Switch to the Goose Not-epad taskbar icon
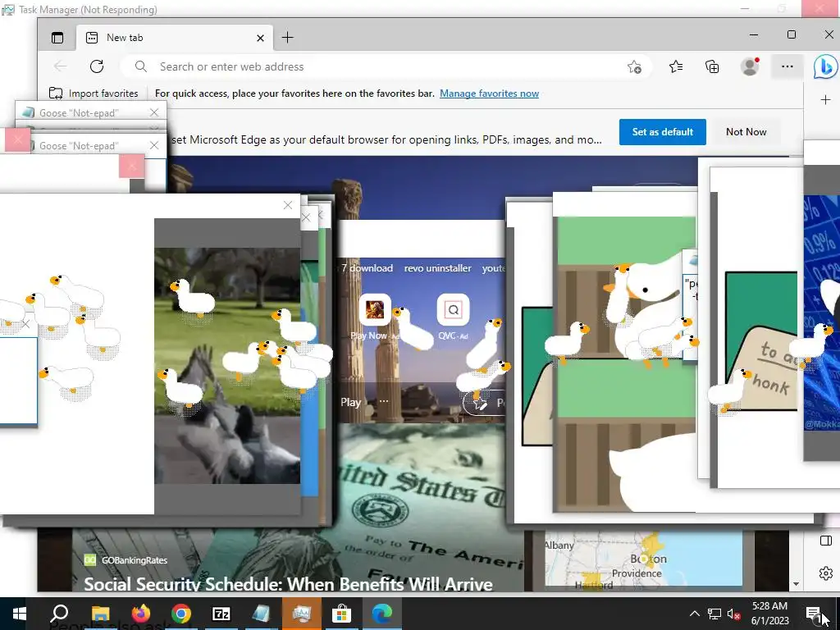This screenshot has width=840, height=630. [261, 614]
